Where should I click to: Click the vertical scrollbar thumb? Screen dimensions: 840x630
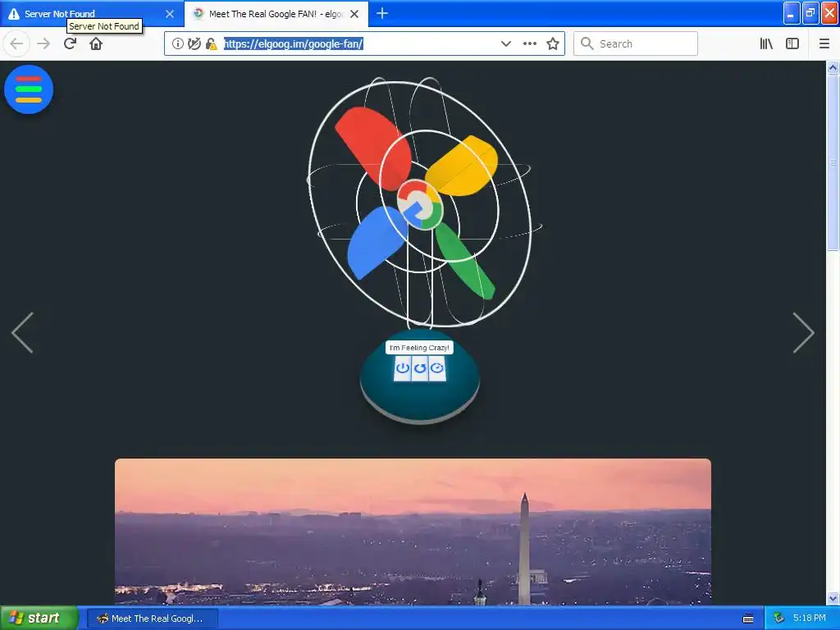coord(833,162)
